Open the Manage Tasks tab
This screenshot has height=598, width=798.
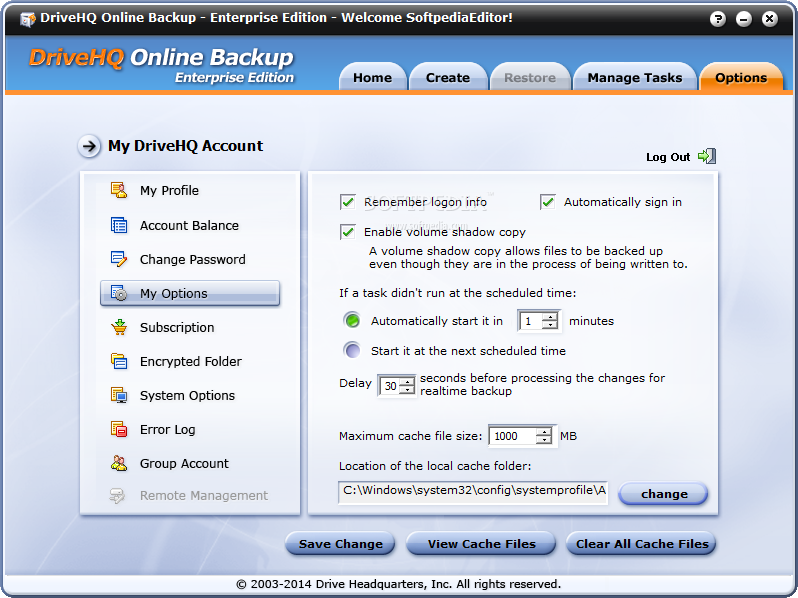coord(635,77)
